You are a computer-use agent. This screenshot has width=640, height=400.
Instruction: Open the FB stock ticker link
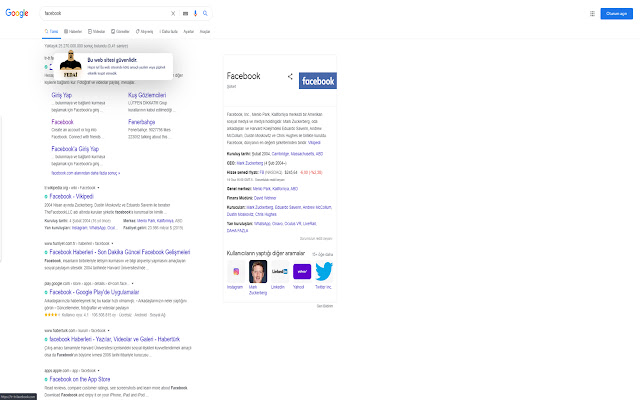point(262,173)
